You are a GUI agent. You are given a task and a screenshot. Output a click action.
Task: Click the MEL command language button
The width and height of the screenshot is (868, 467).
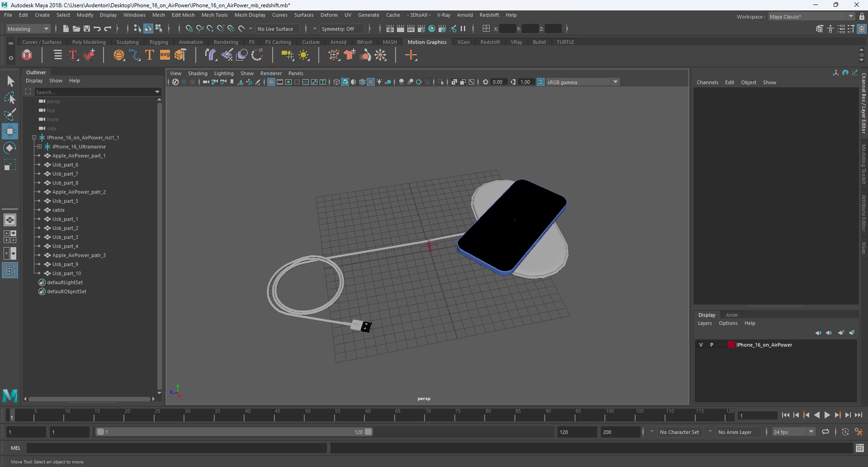(x=16, y=448)
